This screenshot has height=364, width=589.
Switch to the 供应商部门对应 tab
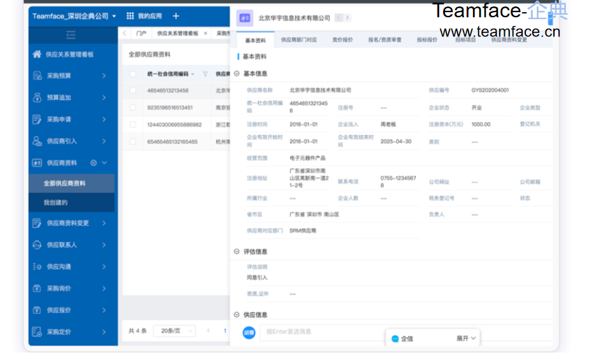[299, 40]
